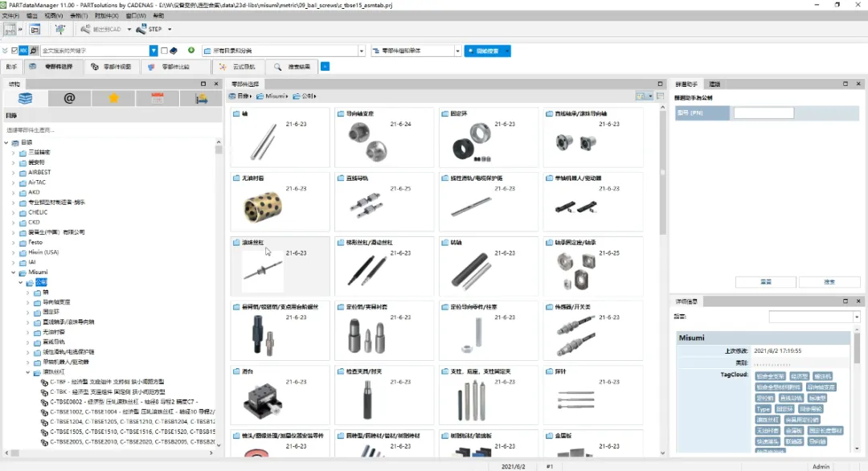Switch to the Cloud Navigation tab
Image resolution: width=868 pixels, height=471 pixels.
pyautogui.click(x=237, y=67)
